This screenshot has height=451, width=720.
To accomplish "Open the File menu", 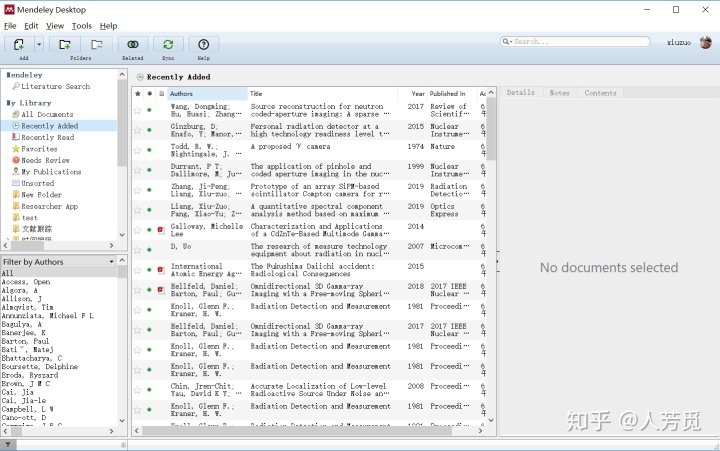I will tap(10, 26).
